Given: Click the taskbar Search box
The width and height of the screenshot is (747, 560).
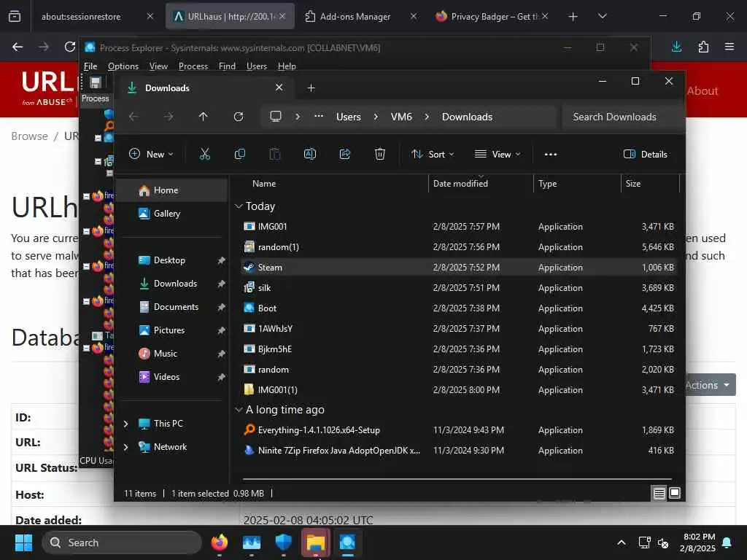Looking at the screenshot, I should pyautogui.click(x=122, y=542).
